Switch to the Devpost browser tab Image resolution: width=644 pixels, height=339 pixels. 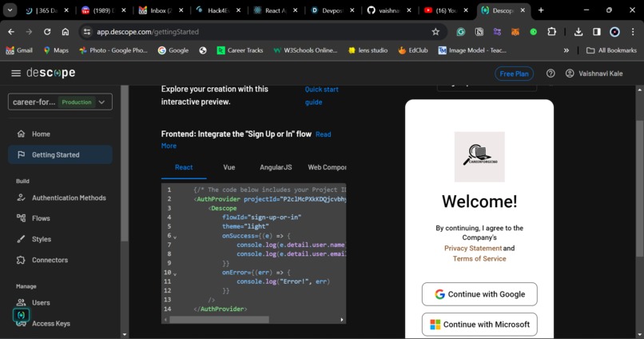coord(332,10)
